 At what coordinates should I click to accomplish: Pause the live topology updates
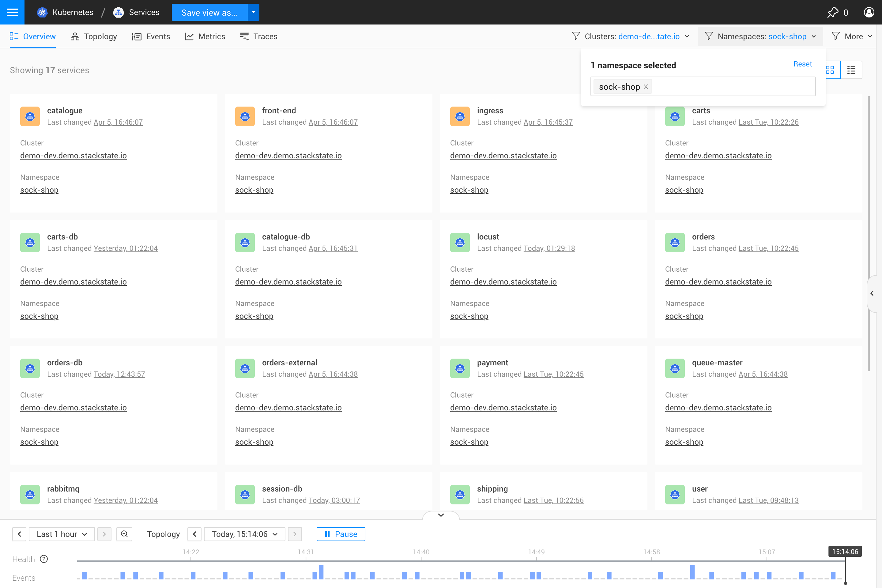(340, 534)
